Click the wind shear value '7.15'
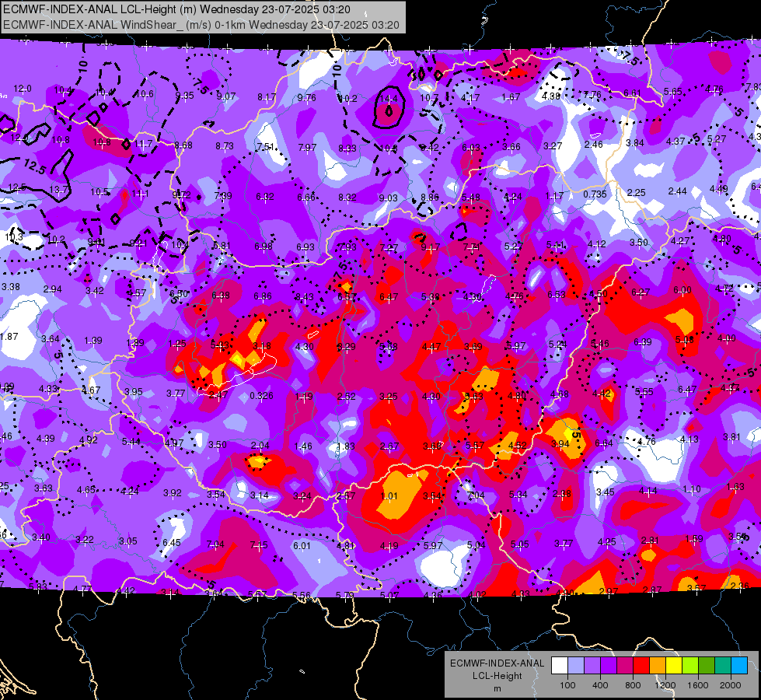Screen dimensions: 761x700 click(x=259, y=545)
